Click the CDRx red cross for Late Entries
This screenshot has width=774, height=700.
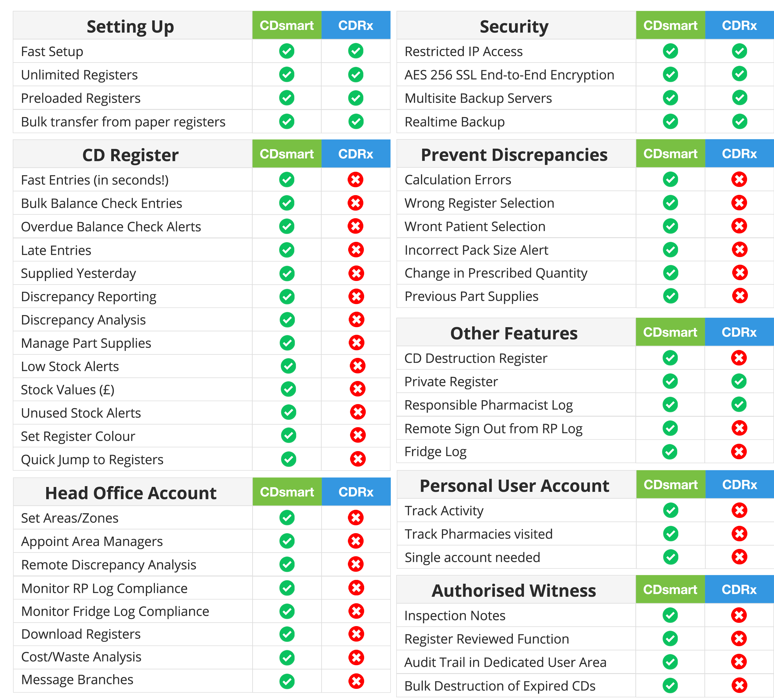pos(356,250)
